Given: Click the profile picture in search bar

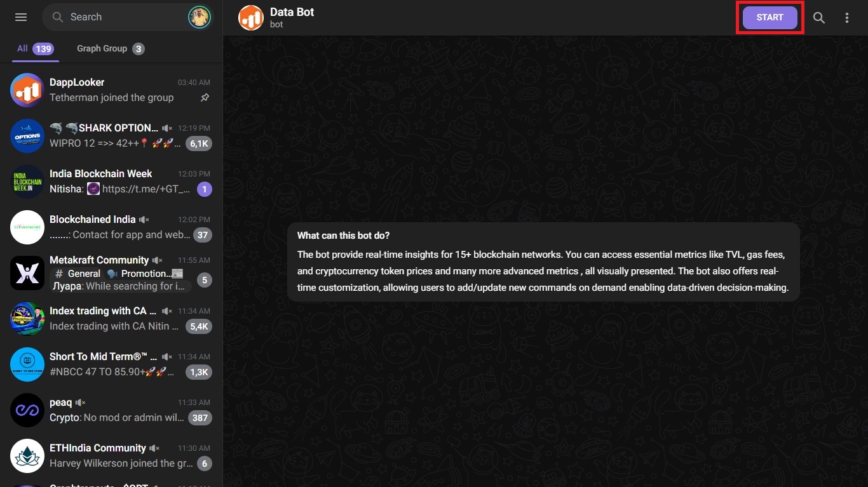Looking at the screenshot, I should (x=200, y=17).
